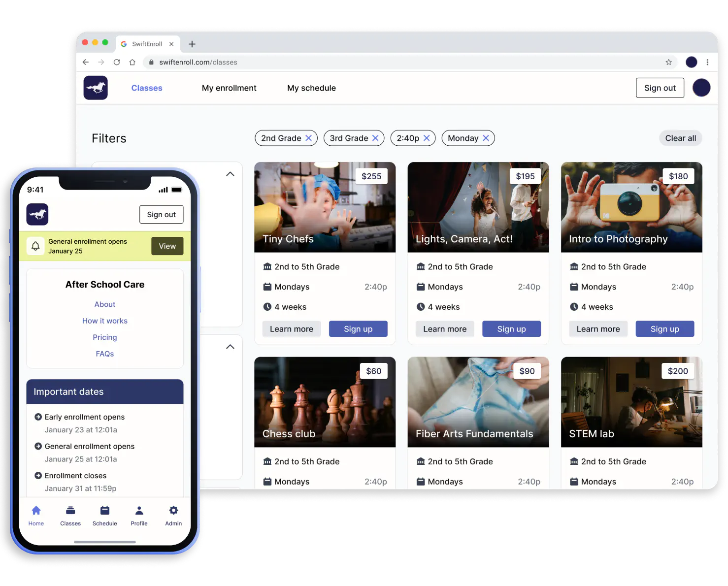Click the Chess club class thumbnail
The image size is (728, 586).
325,402
